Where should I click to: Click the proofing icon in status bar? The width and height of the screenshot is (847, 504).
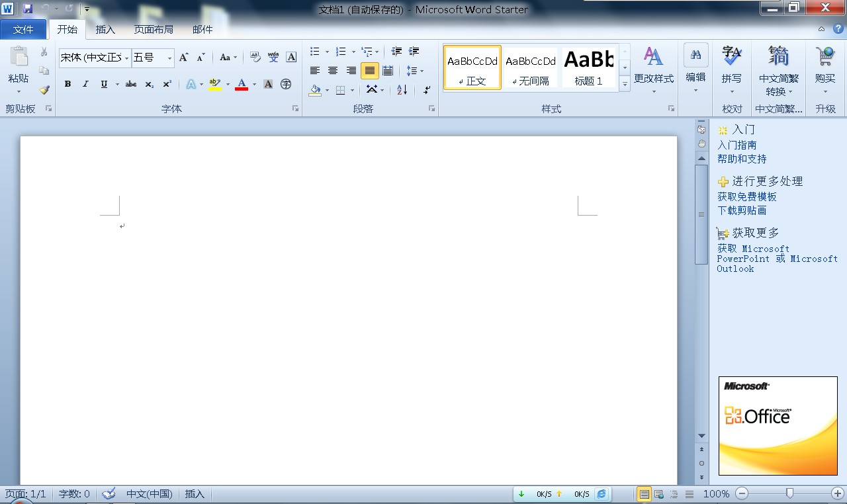pyautogui.click(x=109, y=494)
